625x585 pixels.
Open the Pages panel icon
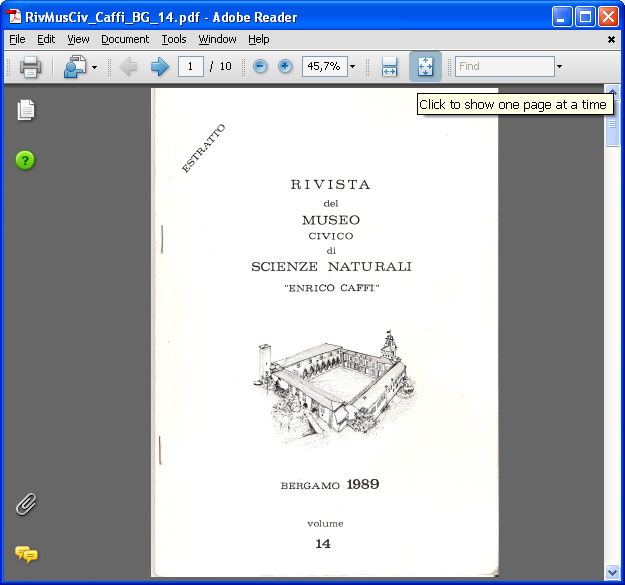pos(26,110)
